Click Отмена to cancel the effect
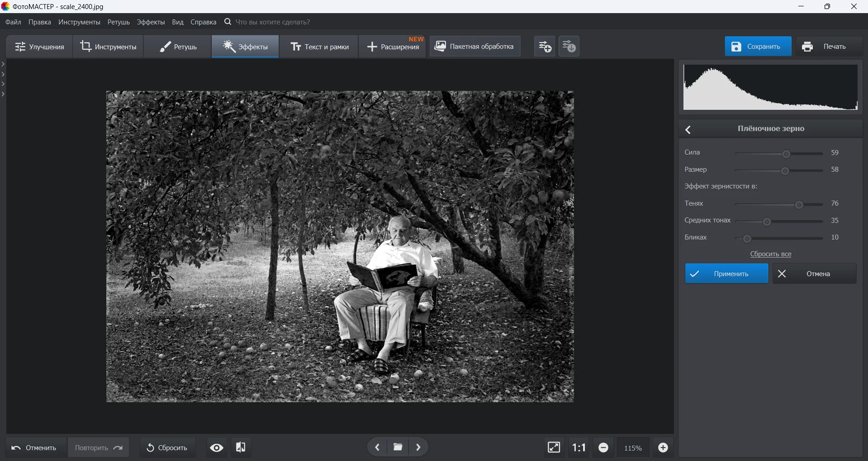 pos(814,273)
